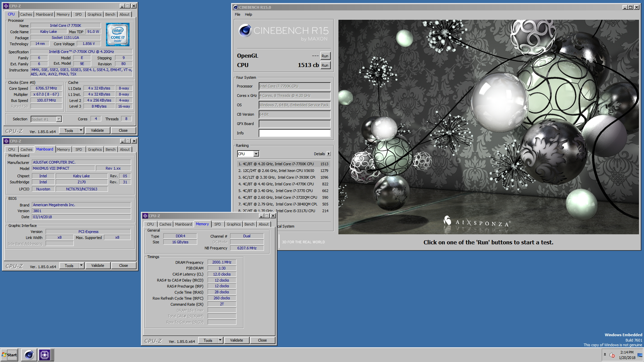Run the OpenGL test in Cinebench
Screen dimensions: 644x362
point(325,56)
